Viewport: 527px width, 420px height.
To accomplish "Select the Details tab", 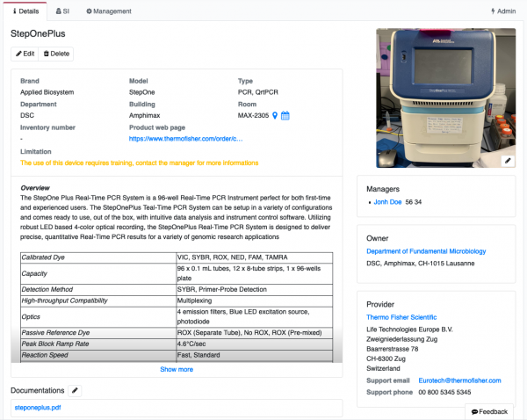I will 25,11.
